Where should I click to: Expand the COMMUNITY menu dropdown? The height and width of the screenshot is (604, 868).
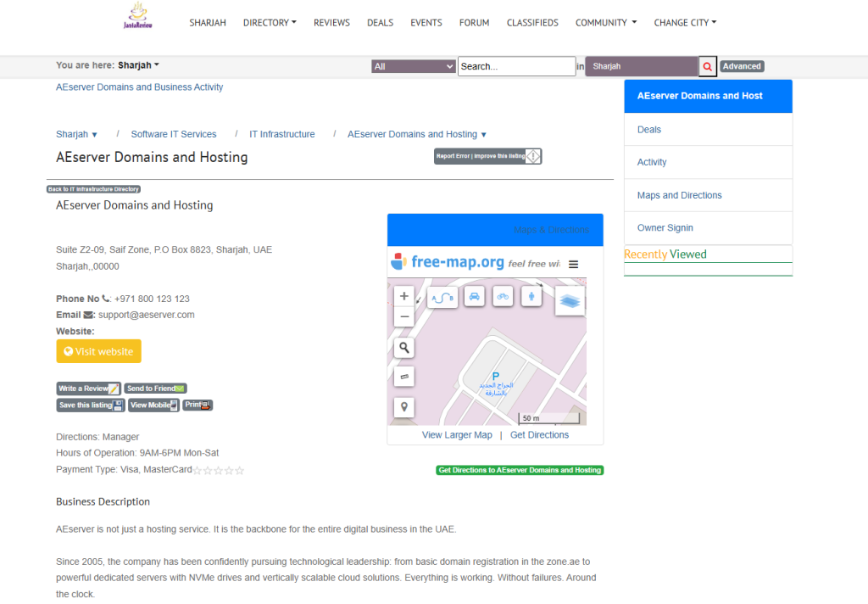pos(605,23)
